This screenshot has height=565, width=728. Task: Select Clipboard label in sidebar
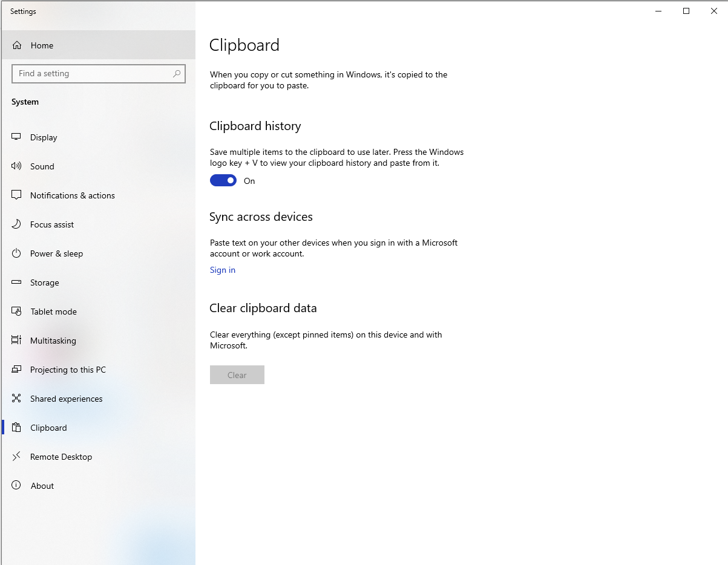48,428
